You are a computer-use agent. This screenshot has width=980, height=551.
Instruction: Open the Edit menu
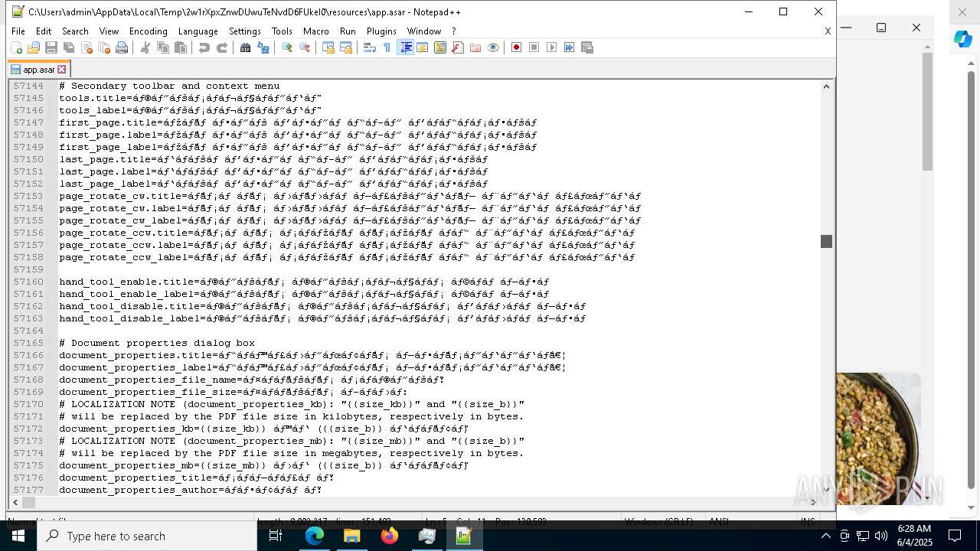point(44,31)
